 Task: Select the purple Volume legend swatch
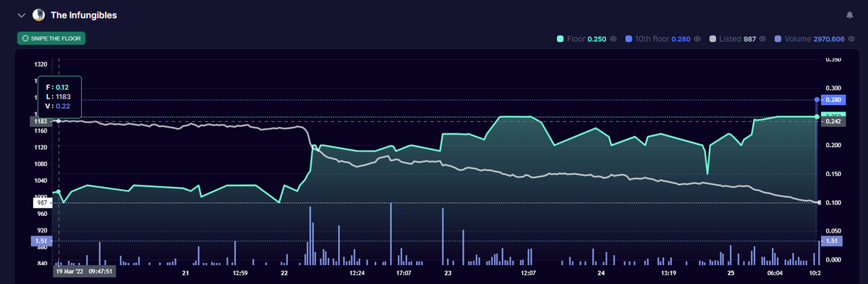point(778,38)
